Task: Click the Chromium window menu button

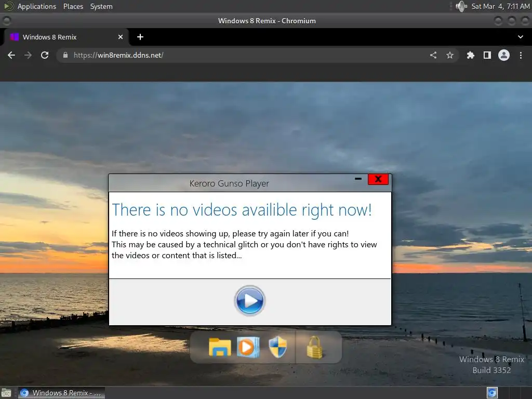Action: point(6,21)
